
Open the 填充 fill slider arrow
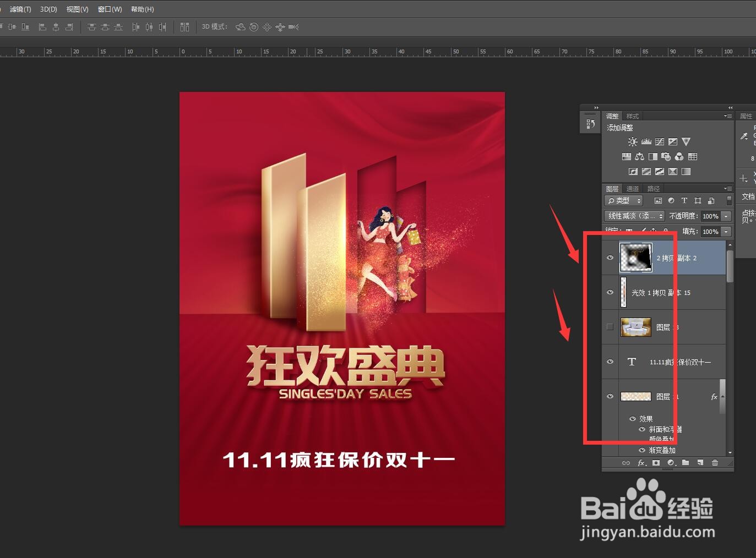tap(726, 232)
